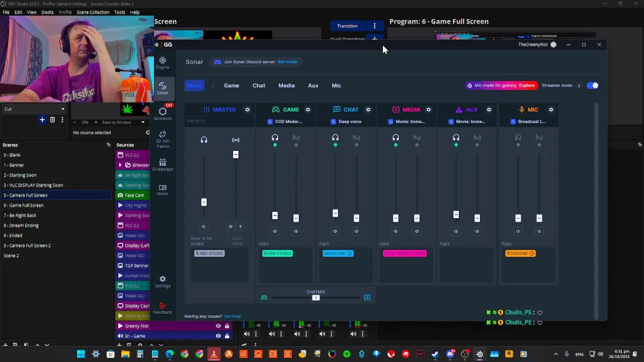Open Steam from the Windows taskbar
Screen dimensions: 644x362
click(x=435, y=354)
